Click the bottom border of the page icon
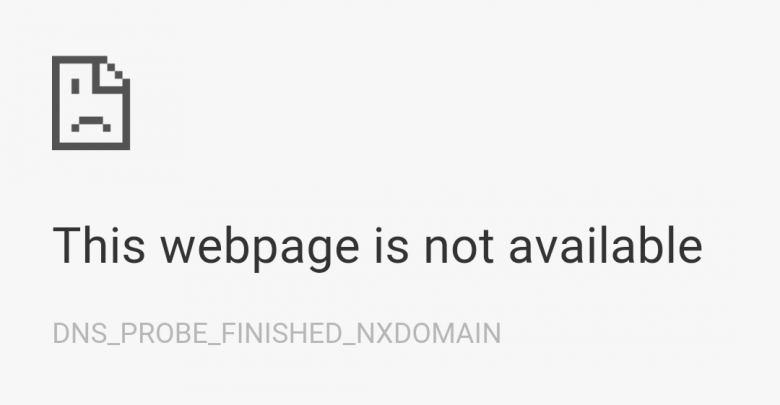780x405 pixels. pos(91,146)
